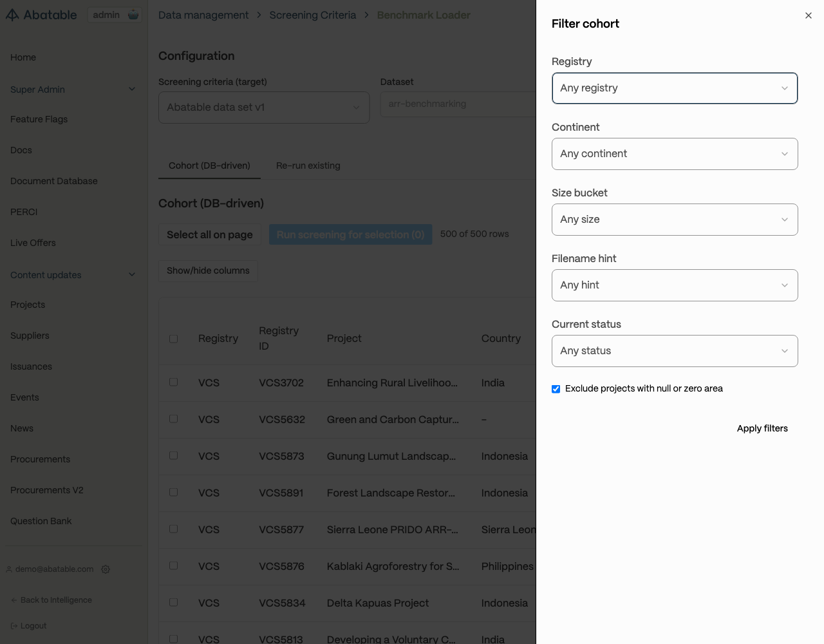The image size is (824, 644).
Task: Open the Current status dropdown
Action: 675,351
